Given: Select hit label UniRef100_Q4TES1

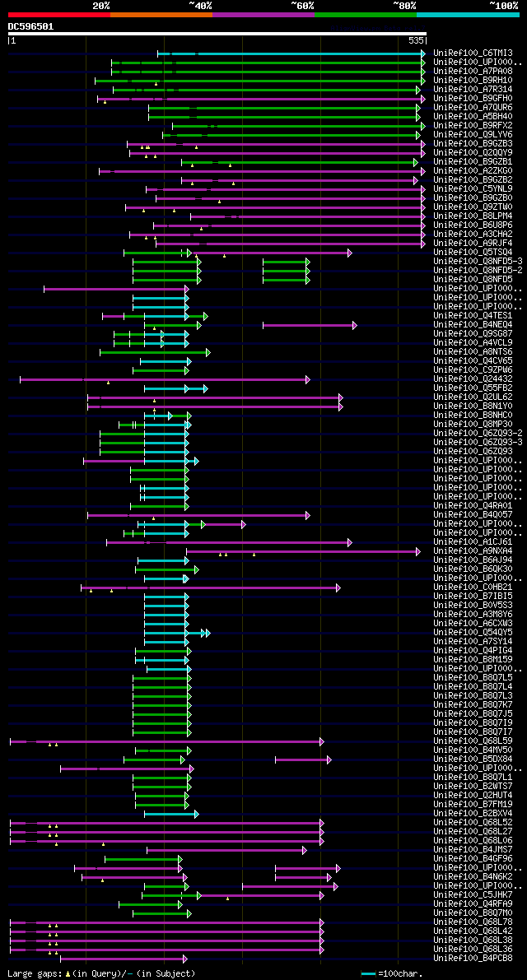Looking at the screenshot, I should pyautogui.click(x=473, y=316).
